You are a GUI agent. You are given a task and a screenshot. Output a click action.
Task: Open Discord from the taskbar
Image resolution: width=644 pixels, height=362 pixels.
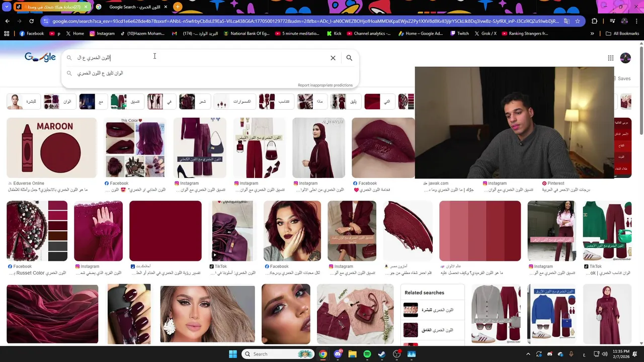pyautogui.click(x=338, y=354)
